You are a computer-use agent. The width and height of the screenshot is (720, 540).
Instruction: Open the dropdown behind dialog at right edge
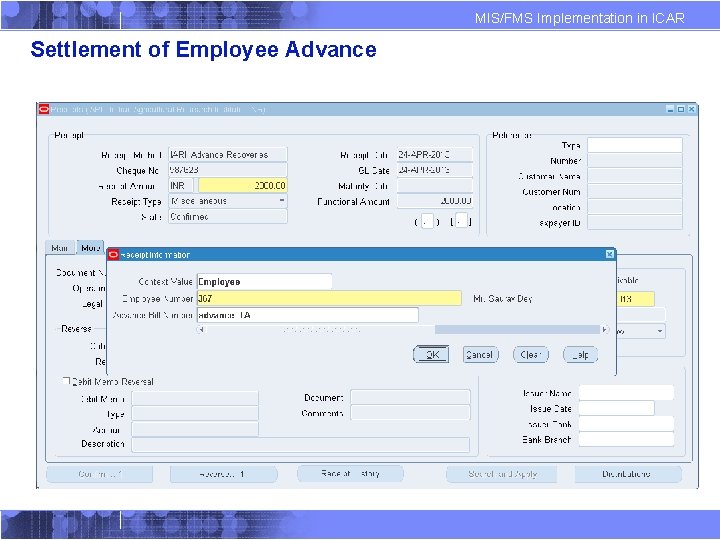pyautogui.click(x=660, y=331)
